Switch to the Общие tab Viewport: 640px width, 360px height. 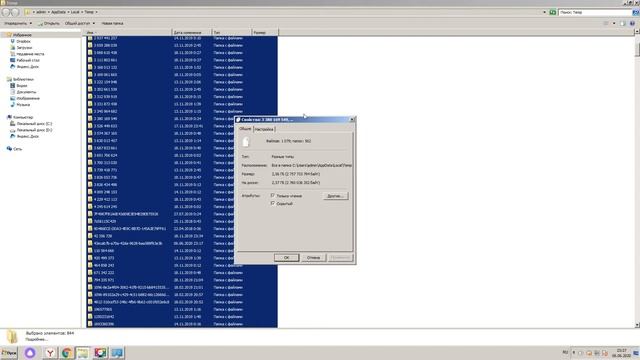tap(245, 129)
